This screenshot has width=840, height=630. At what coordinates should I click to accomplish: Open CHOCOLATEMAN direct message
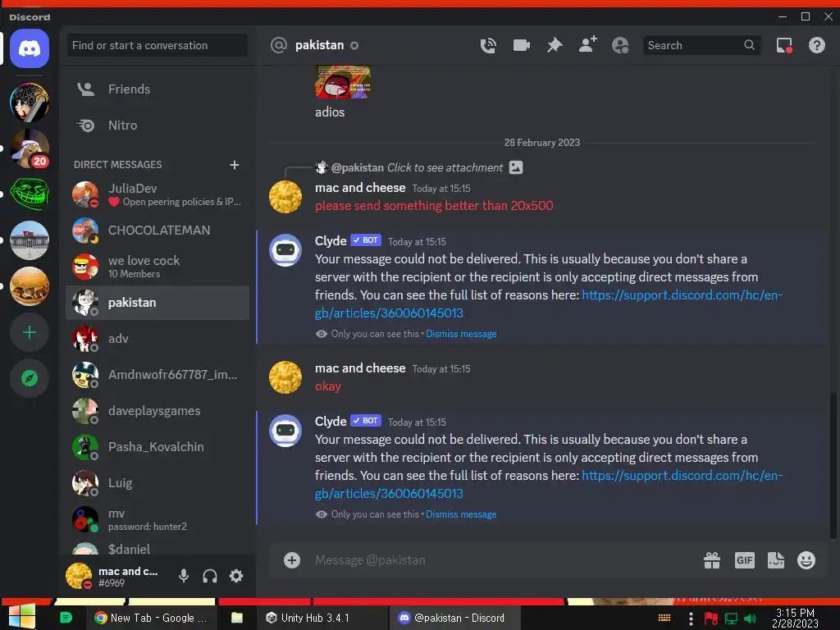pos(157,231)
